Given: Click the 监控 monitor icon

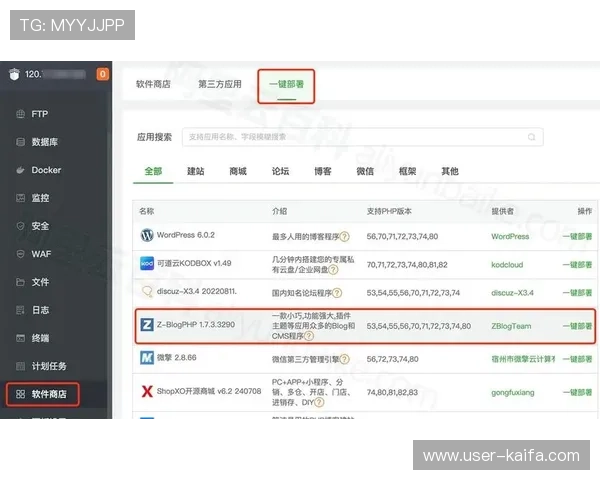Looking at the screenshot, I should click(20, 198).
